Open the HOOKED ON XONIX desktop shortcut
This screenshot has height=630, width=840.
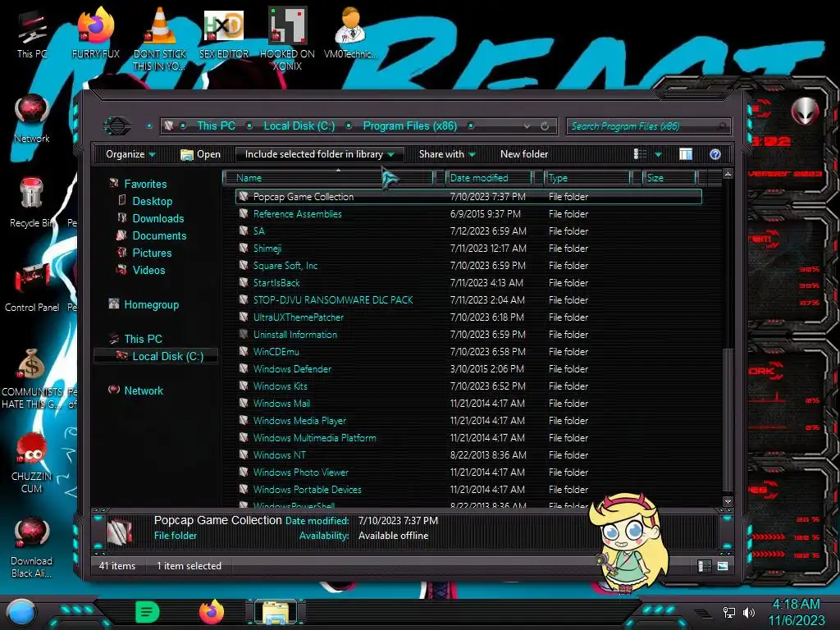click(x=287, y=39)
